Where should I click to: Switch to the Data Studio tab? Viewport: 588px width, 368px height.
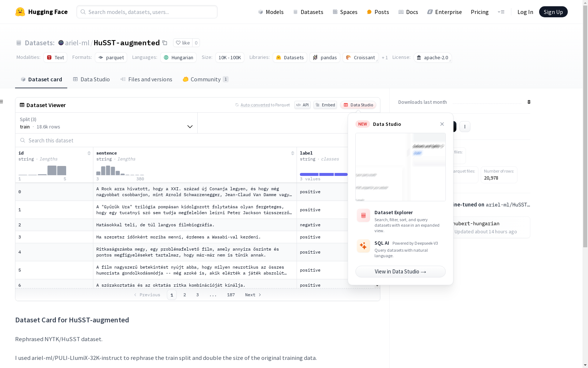(92, 79)
